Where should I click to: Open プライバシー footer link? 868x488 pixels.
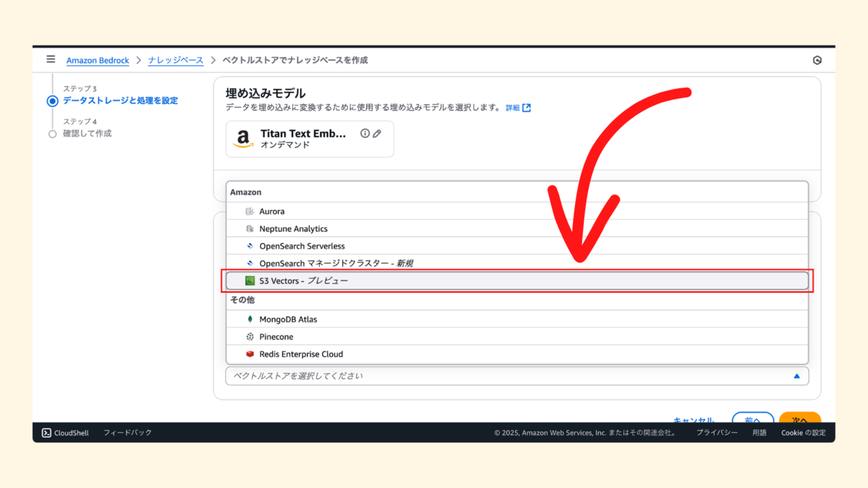coord(717,432)
